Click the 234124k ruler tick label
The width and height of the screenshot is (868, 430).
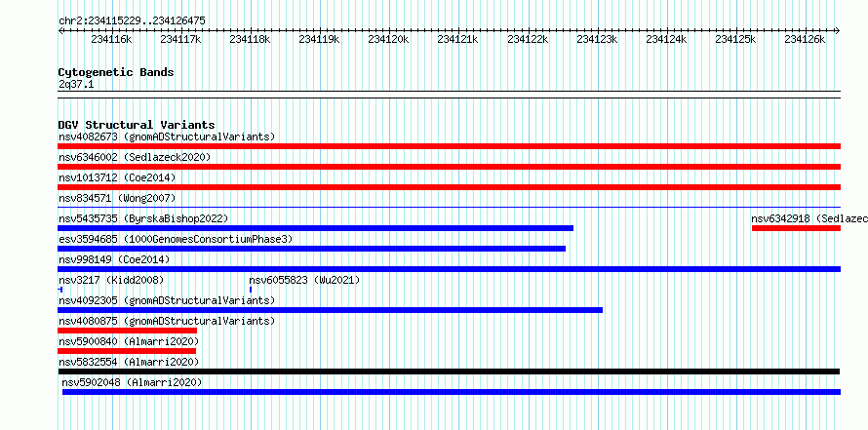pyautogui.click(x=666, y=39)
